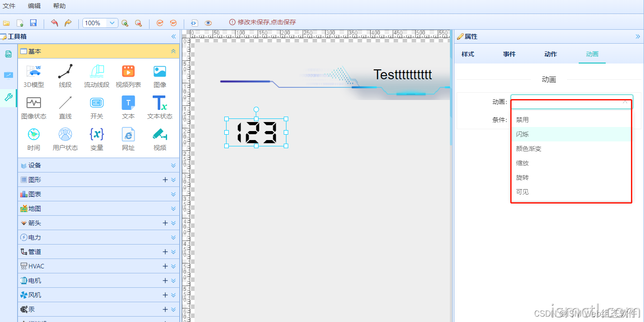This screenshot has width=644, height=322.
Task: Open the wrench toolbox sidebar tab
Action: [x=8, y=97]
